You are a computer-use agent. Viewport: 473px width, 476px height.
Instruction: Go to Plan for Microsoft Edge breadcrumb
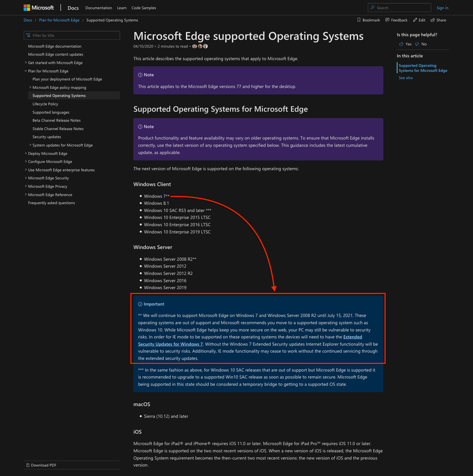pos(59,20)
